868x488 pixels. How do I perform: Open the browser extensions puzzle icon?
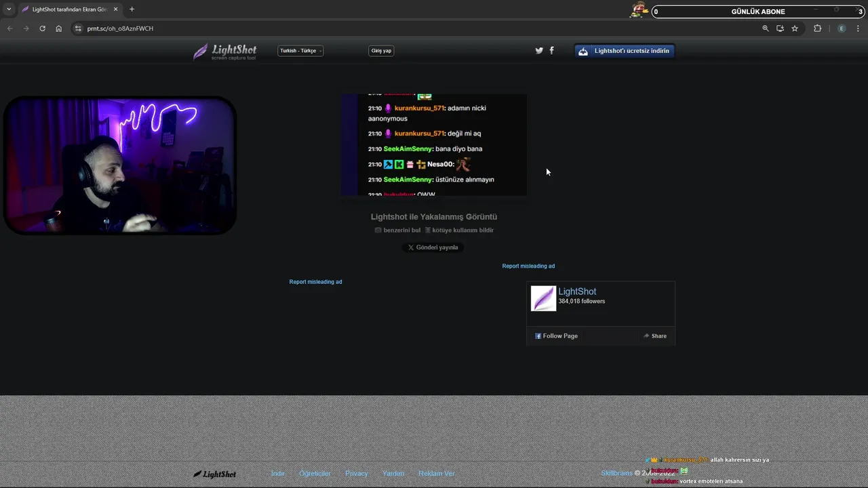(817, 28)
